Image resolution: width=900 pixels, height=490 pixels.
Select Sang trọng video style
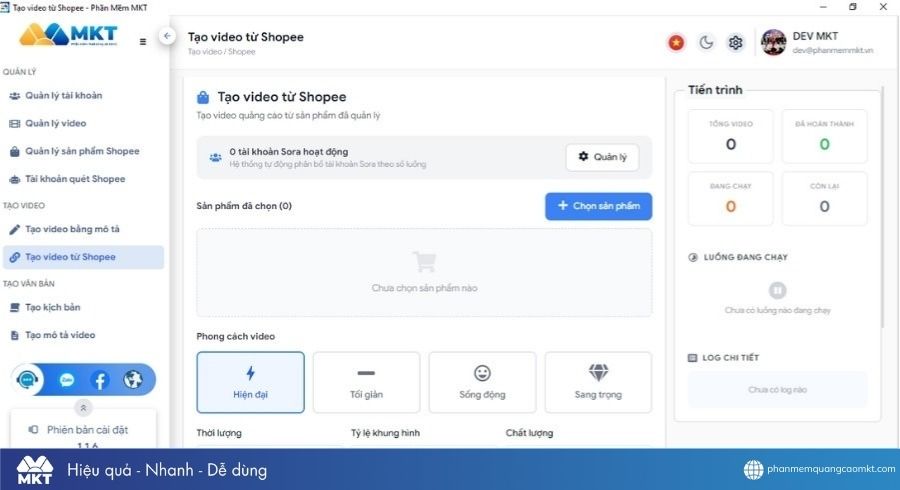598,382
